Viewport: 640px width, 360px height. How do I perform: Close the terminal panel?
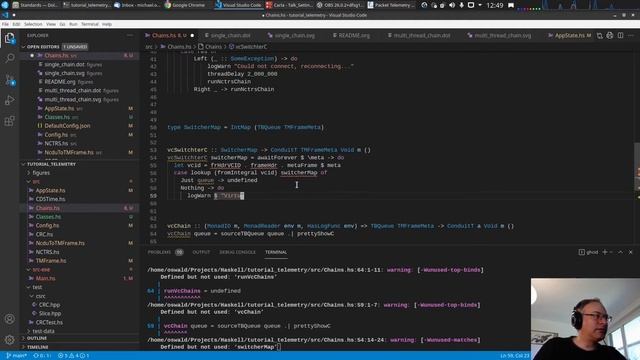pos(631,252)
